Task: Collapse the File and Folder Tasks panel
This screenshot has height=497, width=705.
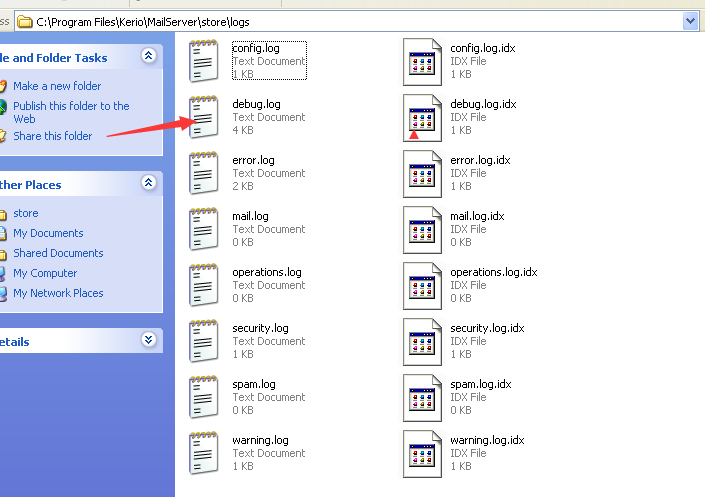Action: [149, 57]
